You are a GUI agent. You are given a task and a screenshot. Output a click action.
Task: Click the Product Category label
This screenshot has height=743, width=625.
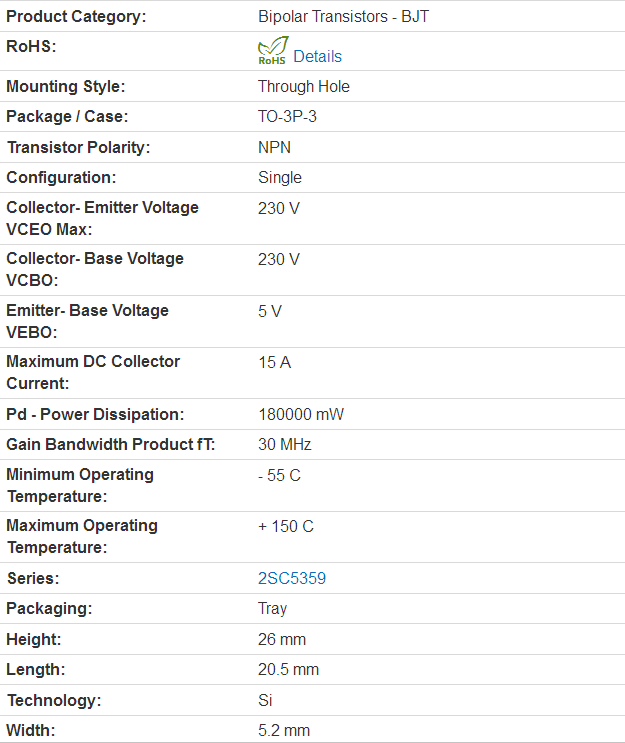76,17
